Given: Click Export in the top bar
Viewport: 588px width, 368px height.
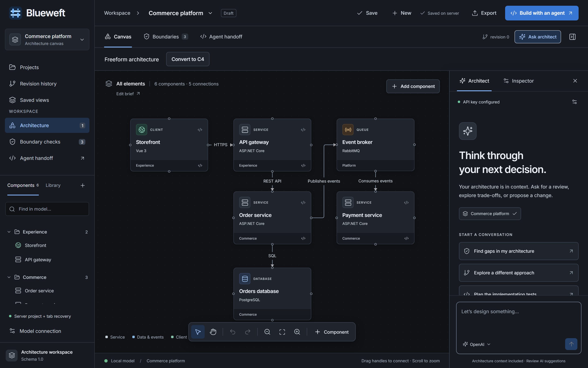Looking at the screenshot, I should [484, 13].
